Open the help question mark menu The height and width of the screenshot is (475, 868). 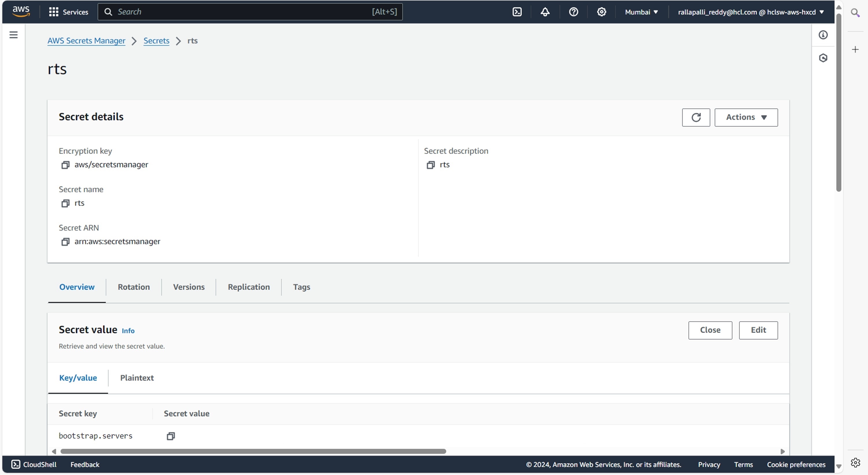tap(573, 12)
